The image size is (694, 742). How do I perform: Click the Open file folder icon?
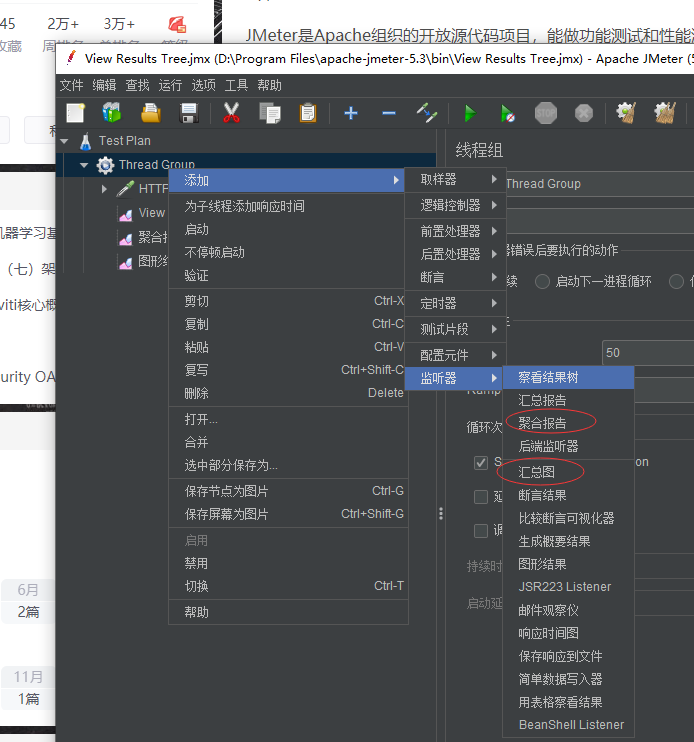[x=151, y=114]
